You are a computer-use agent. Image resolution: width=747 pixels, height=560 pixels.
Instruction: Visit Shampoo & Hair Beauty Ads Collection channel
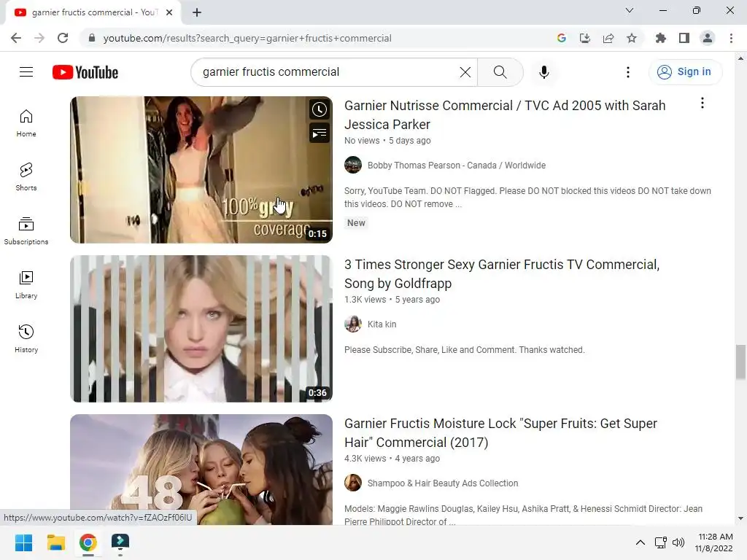click(443, 483)
